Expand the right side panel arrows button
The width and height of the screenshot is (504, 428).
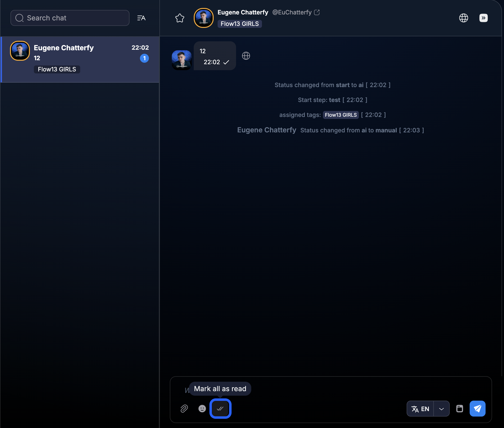click(x=483, y=18)
